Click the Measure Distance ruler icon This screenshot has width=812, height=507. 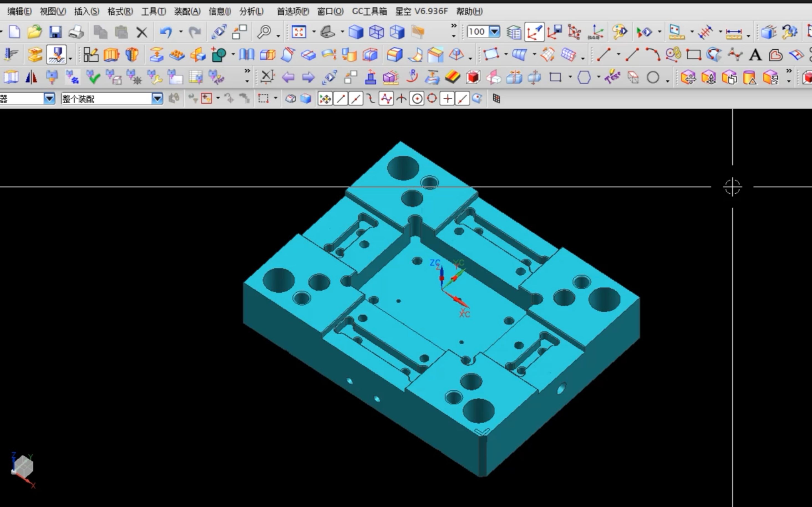[x=734, y=32]
